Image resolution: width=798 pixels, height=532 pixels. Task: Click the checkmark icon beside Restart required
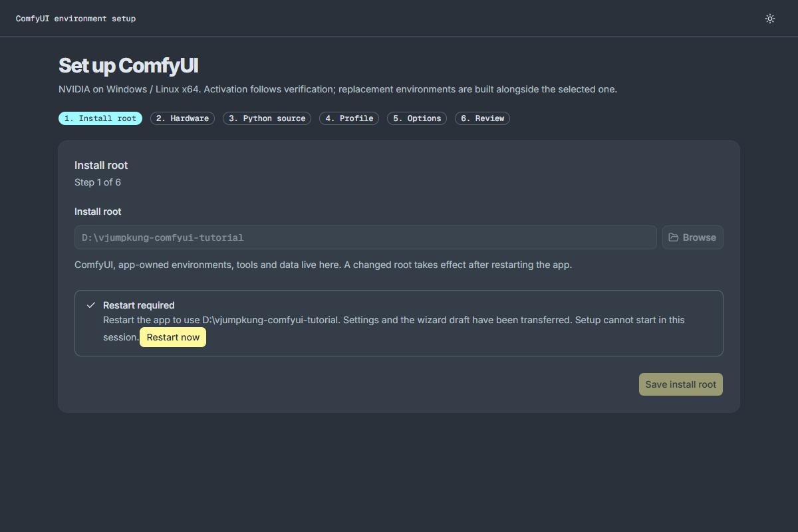91,305
